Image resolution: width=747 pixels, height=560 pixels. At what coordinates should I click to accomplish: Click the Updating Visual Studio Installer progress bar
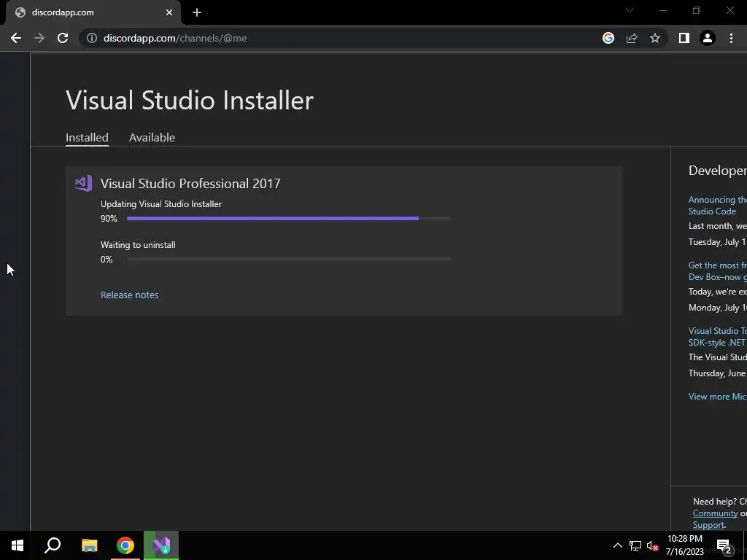(x=288, y=219)
